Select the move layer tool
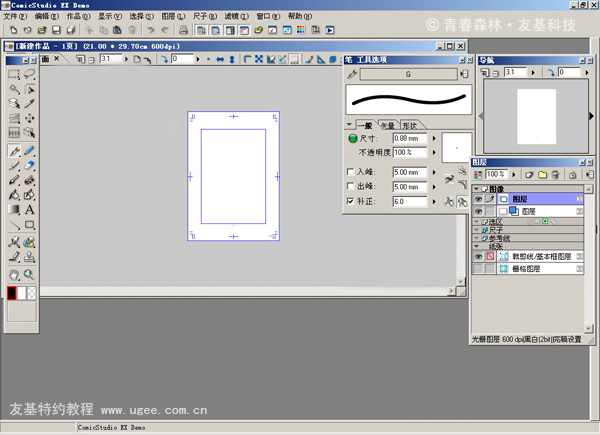This screenshot has height=435, width=600. pyautogui.click(x=30, y=118)
